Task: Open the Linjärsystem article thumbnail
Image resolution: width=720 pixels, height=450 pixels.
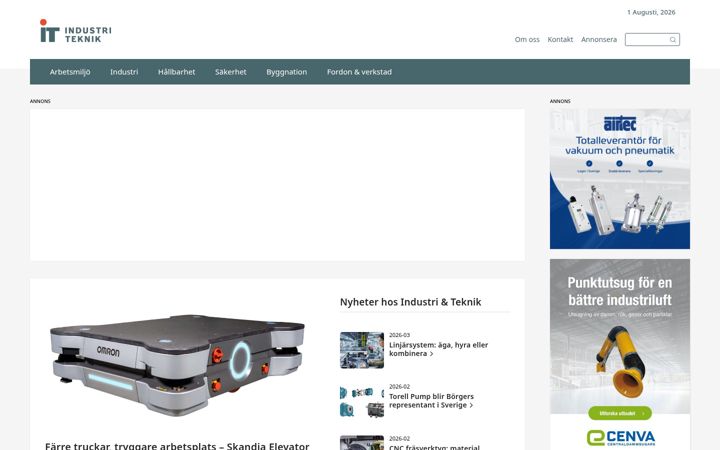Action: pos(362,350)
